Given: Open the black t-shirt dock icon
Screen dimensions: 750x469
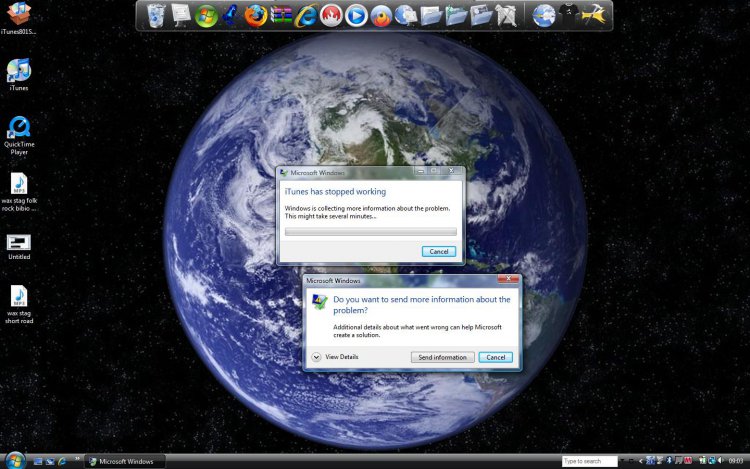Looking at the screenshot, I should (x=568, y=15).
